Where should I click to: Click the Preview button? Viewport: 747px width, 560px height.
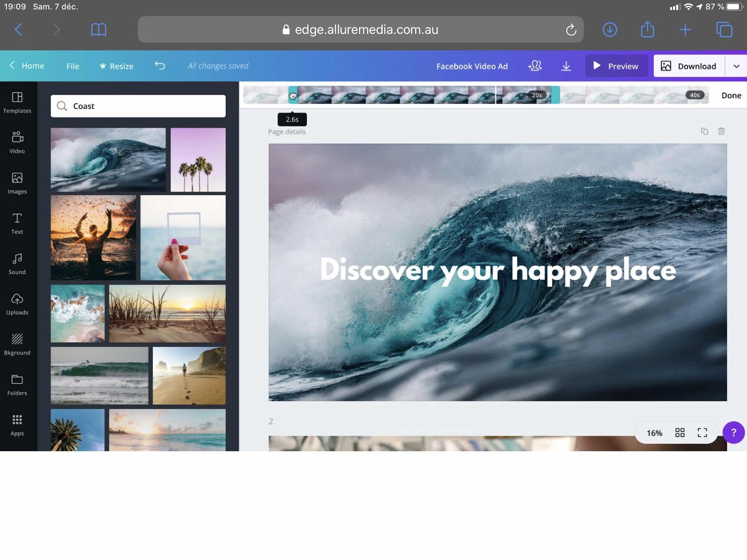(616, 66)
